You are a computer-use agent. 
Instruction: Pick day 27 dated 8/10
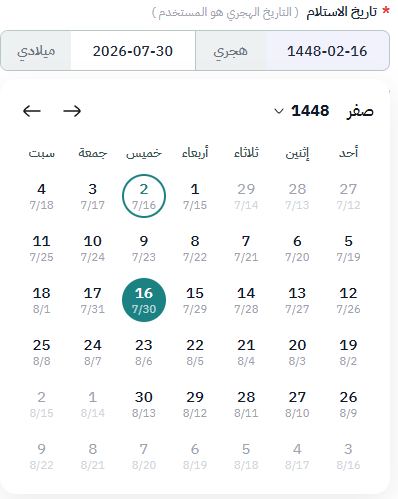[297, 404]
